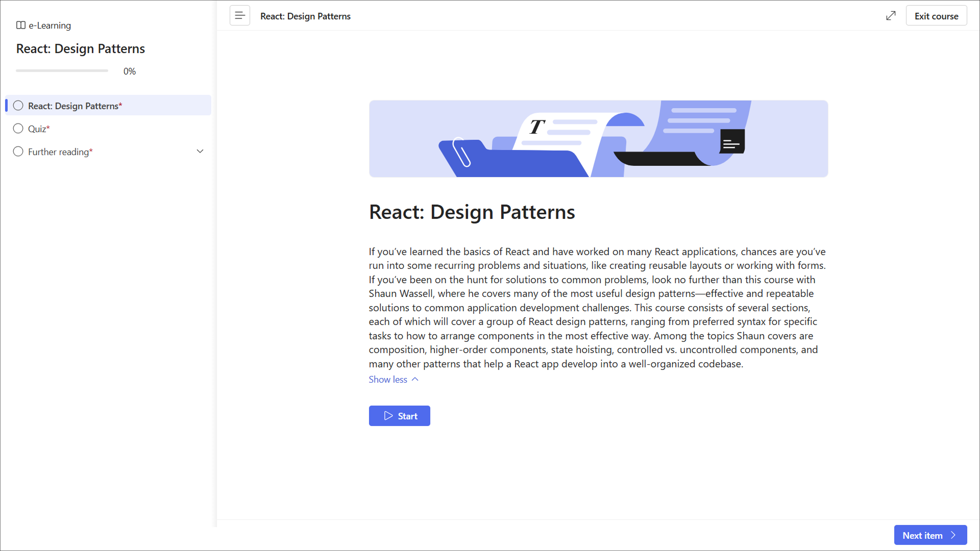Viewport: 980px width, 551px height.
Task: Click the arrow icon in Next item
Action: click(953, 535)
